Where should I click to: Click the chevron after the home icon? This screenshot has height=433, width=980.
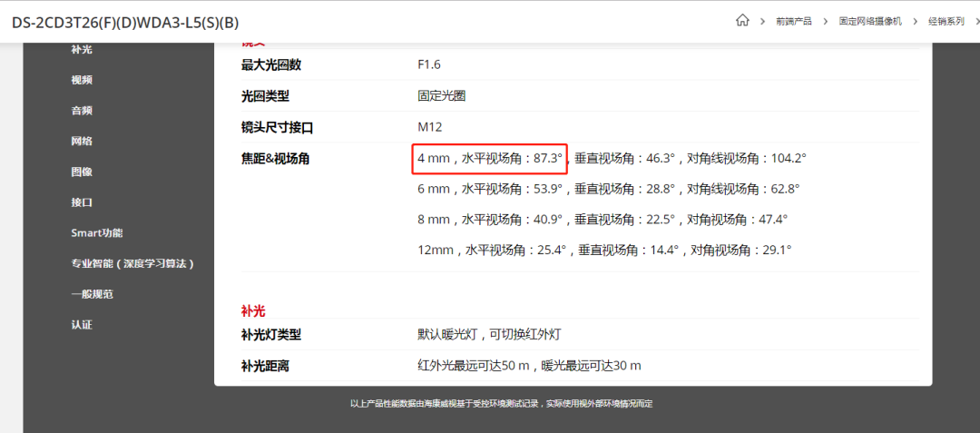pyautogui.click(x=762, y=21)
